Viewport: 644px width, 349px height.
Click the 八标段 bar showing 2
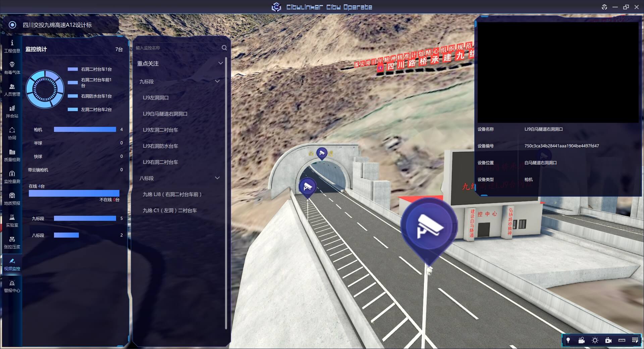point(66,235)
